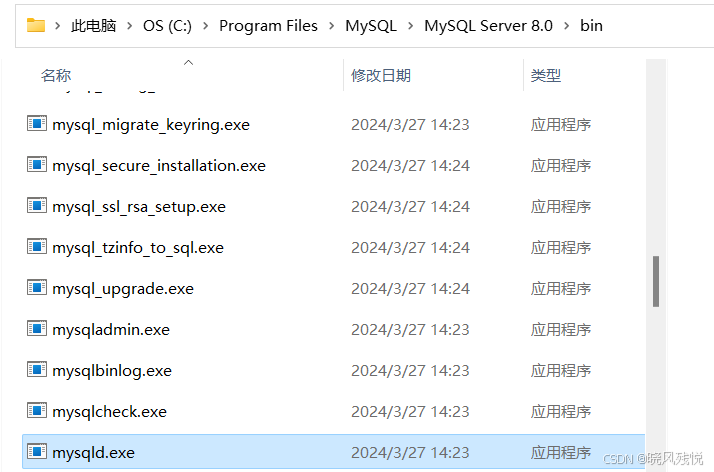Select file mysqladmin.exe
Viewport: 714px width, 472px height.
(111, 330)
